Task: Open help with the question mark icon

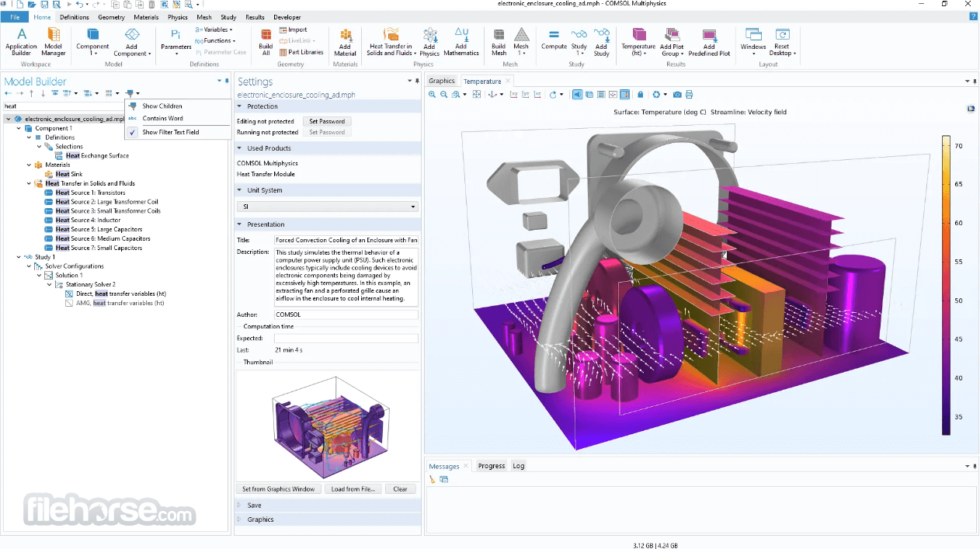Action: click(x=973, y=16)
